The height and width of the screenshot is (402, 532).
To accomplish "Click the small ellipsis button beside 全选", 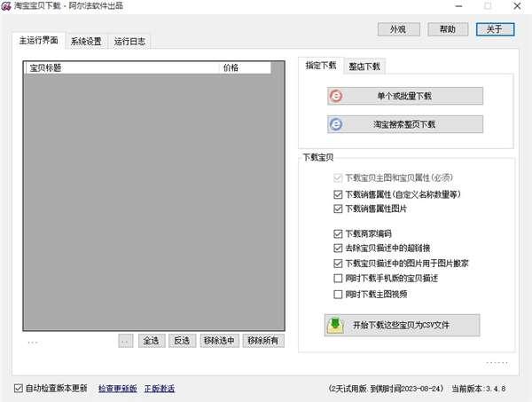I will pyautogui.click(x=126, y=341).
